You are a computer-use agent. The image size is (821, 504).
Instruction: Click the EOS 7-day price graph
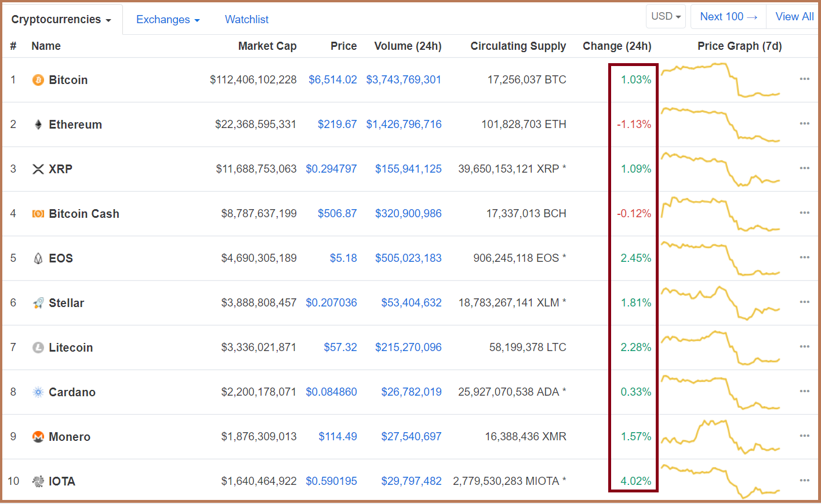click(x=721, y=258)
